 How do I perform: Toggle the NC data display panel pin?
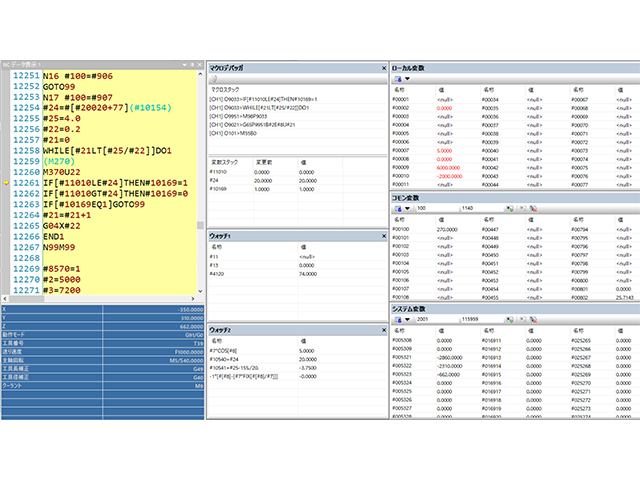(192, 64)
